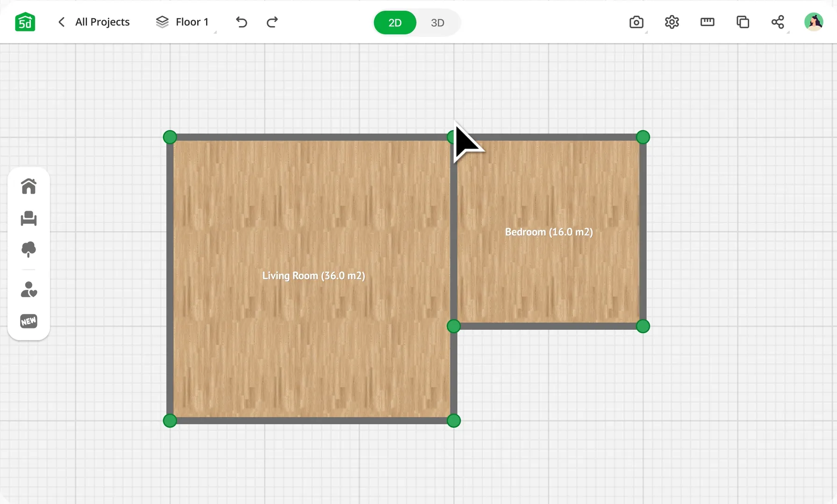Open the Furniture category with bed icon
This screenshot has width=837, height=504.
pyautogui.click(x=29, y=218)
